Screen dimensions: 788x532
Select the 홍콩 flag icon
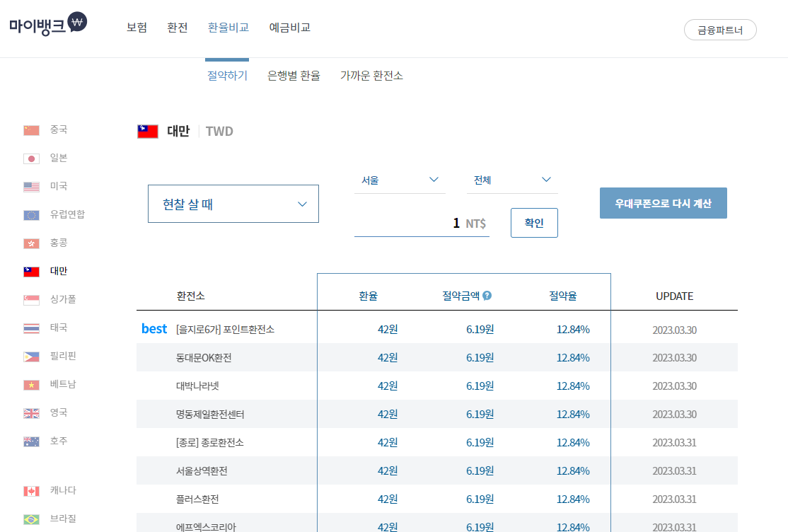[31, 242]
